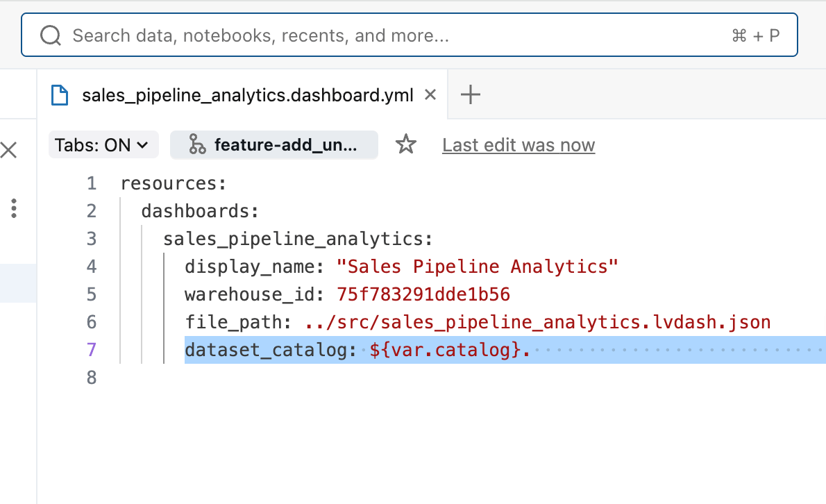Click the "Sales Pipeline Analytics" display name string
Viewport: 826px width, 504px height.
tap(477, 267)
